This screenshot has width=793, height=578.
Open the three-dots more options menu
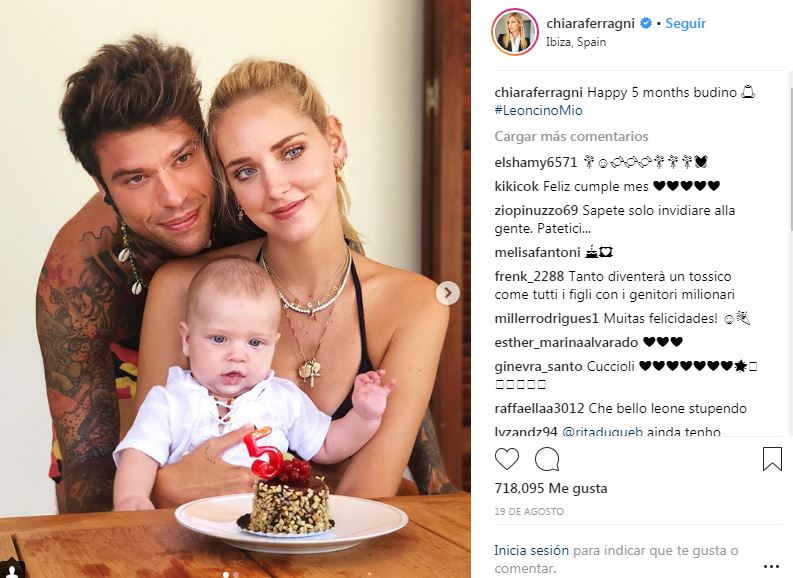[771, 567]
